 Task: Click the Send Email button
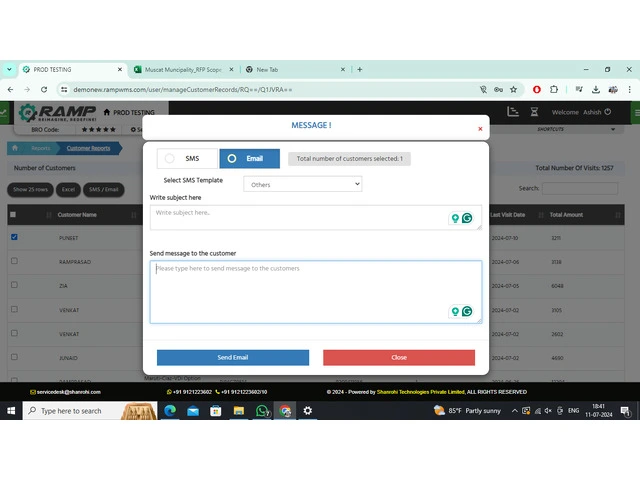(233, 357)
